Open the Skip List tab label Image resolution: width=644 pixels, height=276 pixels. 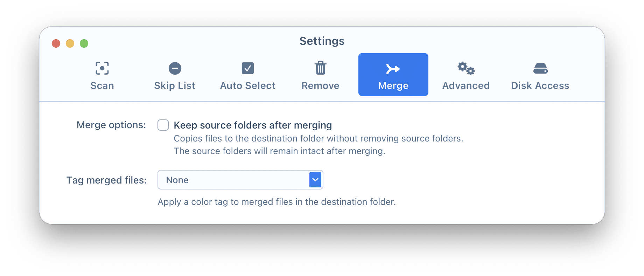click(175, 86)
